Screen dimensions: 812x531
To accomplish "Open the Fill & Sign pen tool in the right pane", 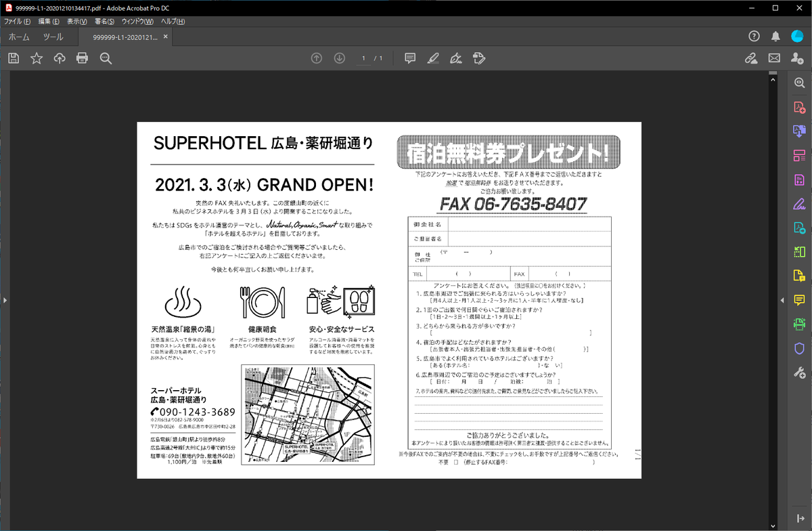I will coord(799,203).
